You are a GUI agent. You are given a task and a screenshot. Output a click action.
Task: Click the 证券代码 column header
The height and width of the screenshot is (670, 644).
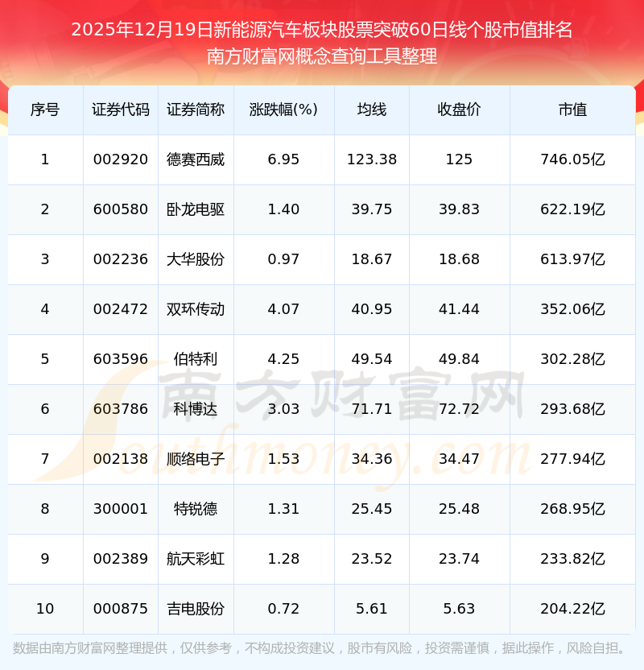[121, 110]
